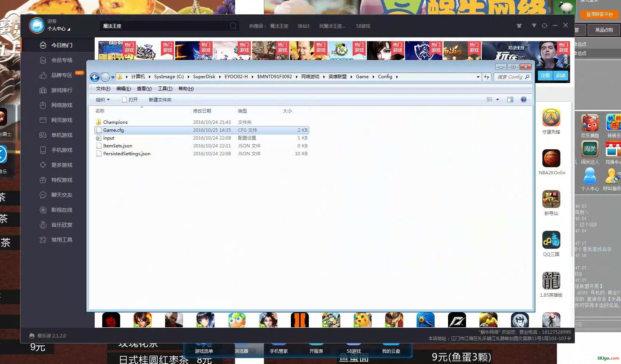Click the 易乐游 user avatar icon
Viewport: 621px width, 364px height.
(x=37, y=25)
